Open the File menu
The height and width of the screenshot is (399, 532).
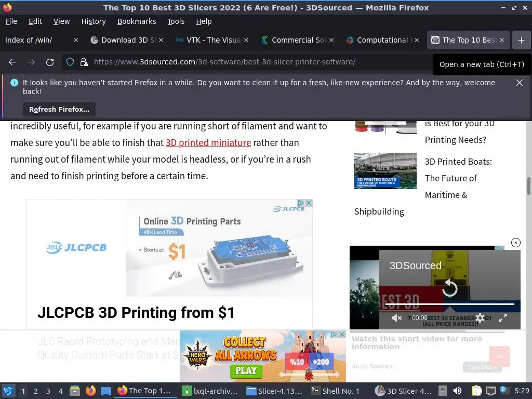tap(11, 21)
